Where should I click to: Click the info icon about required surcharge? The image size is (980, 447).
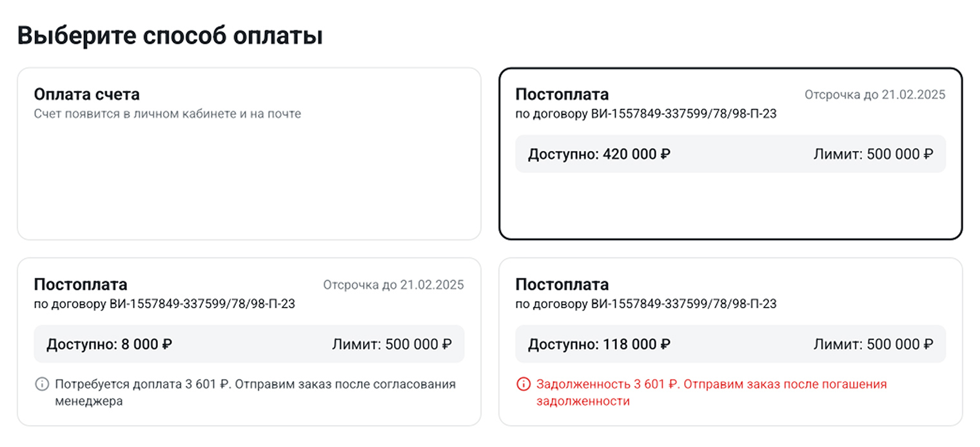click(41, 384)
